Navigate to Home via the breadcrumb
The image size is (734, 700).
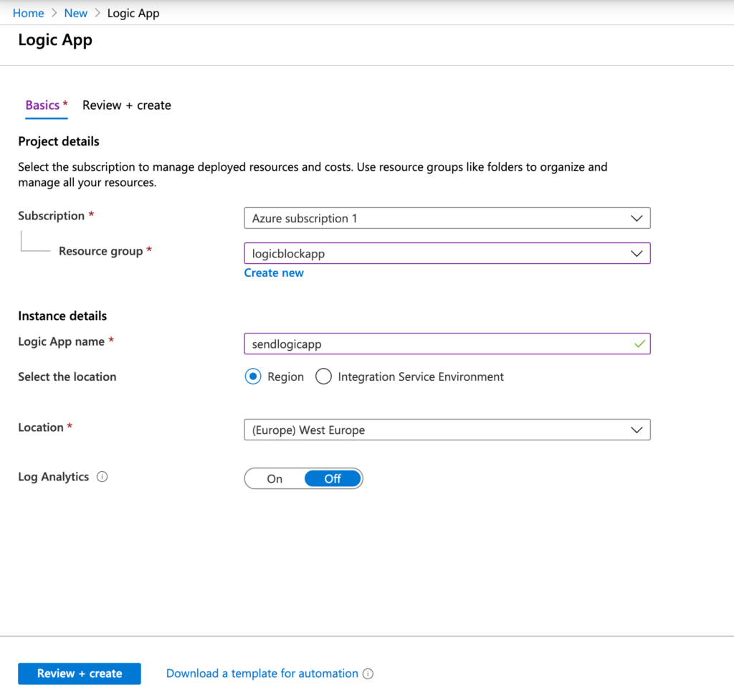pos(28,12)
